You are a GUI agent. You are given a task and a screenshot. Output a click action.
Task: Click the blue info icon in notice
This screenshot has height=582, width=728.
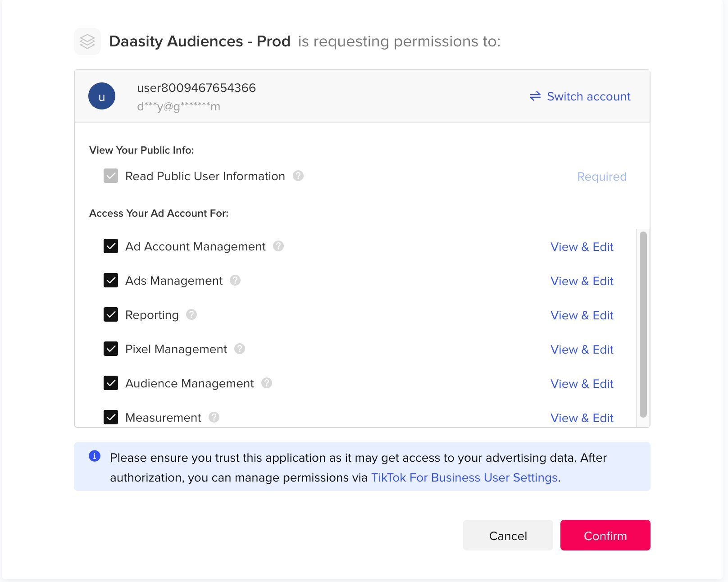pyautogui.click(x=95, y=456)
